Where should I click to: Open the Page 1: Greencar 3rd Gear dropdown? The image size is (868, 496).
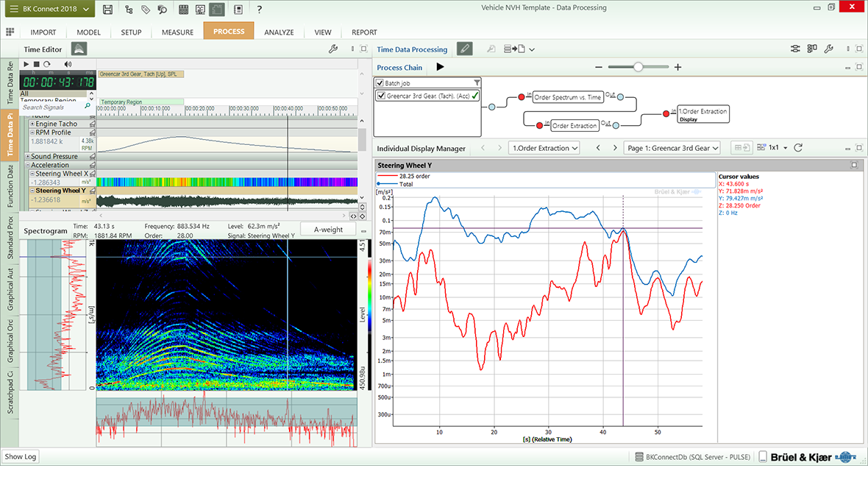pos(672,148)
